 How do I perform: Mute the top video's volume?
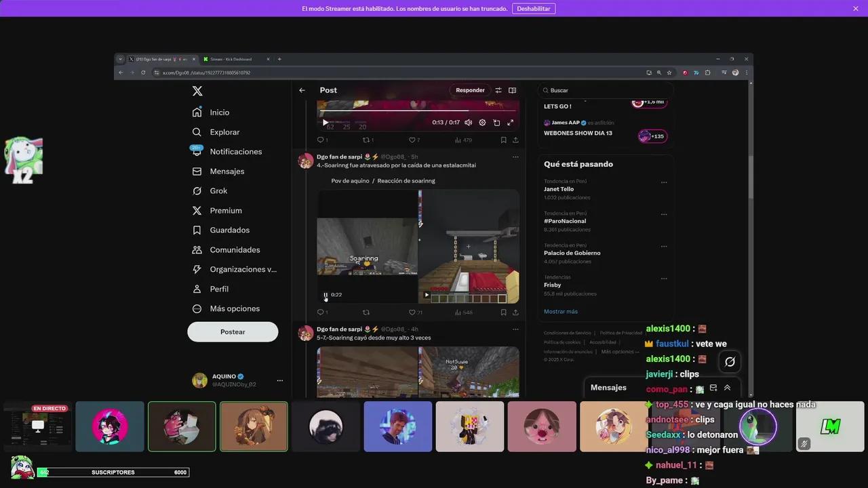click(468, 123)
